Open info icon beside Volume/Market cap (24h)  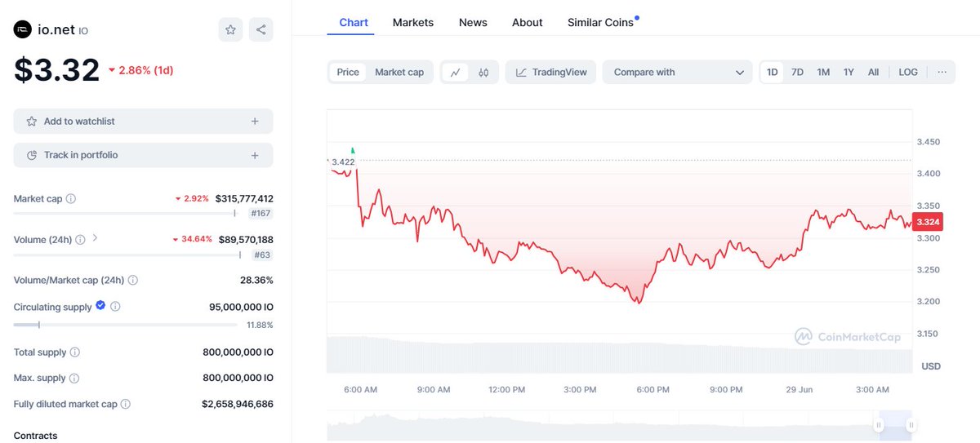(133, 280)
